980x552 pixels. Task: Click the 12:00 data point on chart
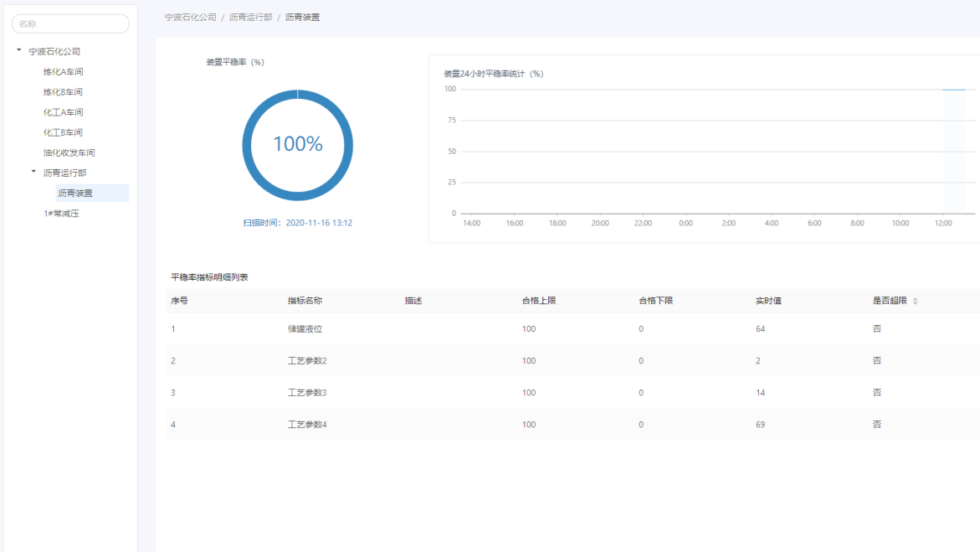click(953, 90)
